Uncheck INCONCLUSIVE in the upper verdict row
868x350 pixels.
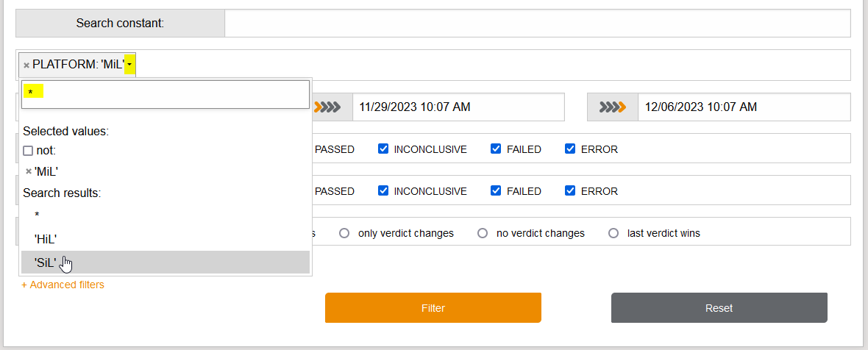point(383,149)
